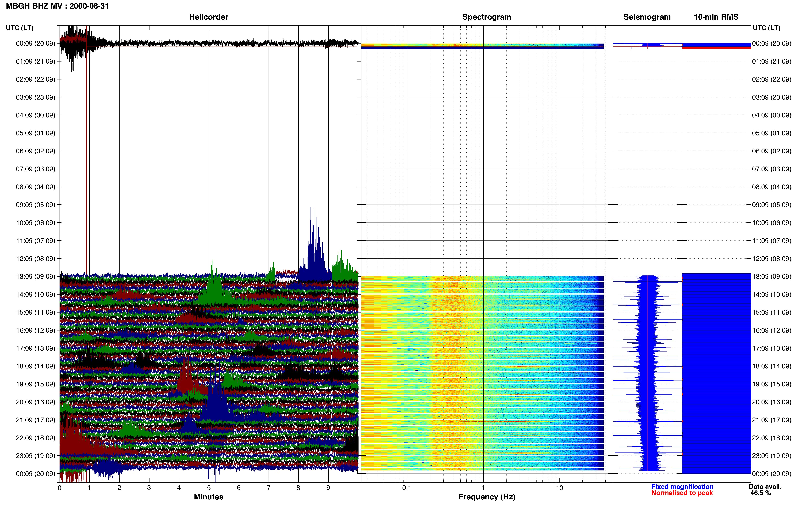Click the left '22:09 (18:09)' time label
The image size is (812, 508).
tap(36, 438)
